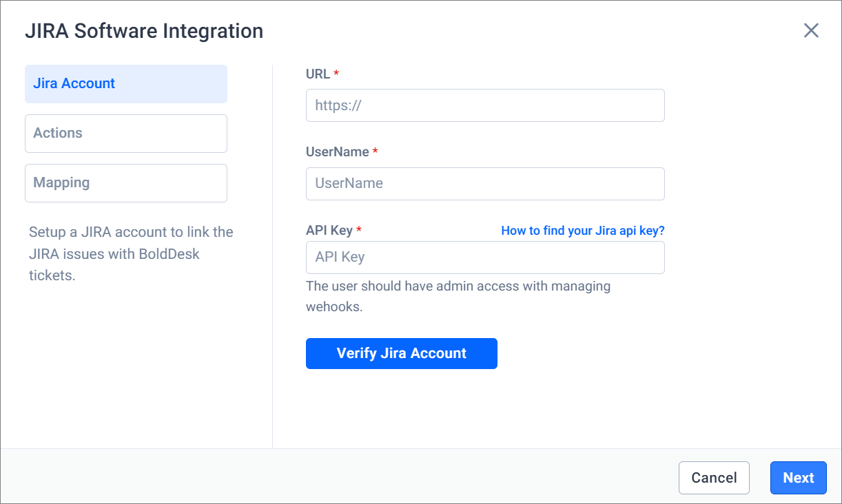Click the dialog title JIRA Software Integration

pyautogui.click(x=144, y=31)
